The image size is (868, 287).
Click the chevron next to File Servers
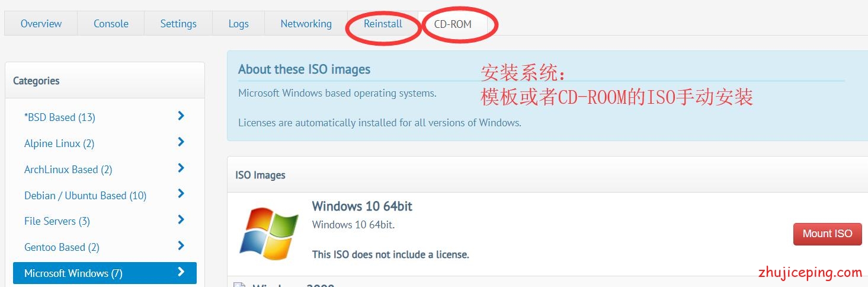coord(181,220)
